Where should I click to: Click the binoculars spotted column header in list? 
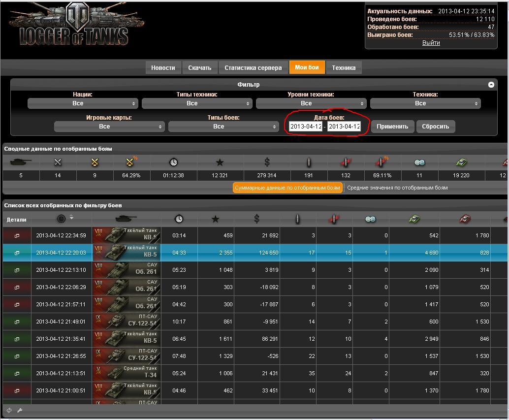click(x=370, y=219)
